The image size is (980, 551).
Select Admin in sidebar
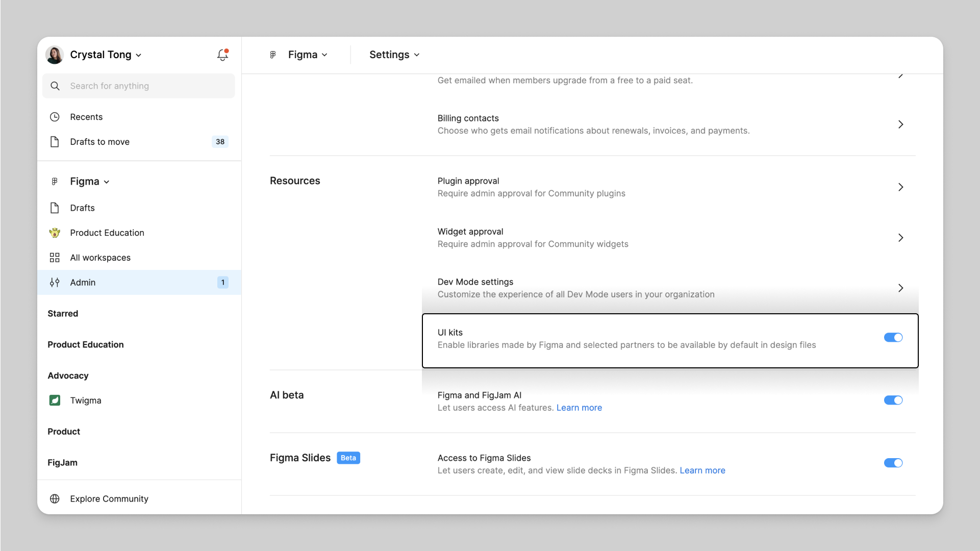(139, 282)
